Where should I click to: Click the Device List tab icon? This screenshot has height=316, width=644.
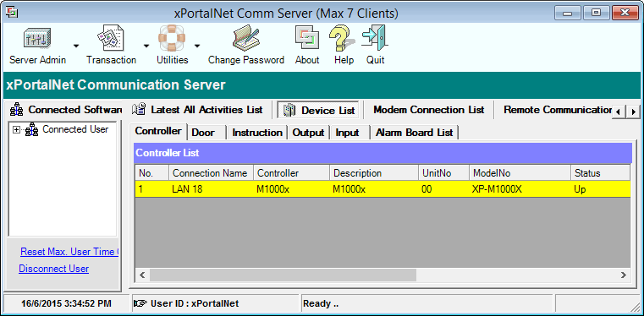(x=289, y=110)
